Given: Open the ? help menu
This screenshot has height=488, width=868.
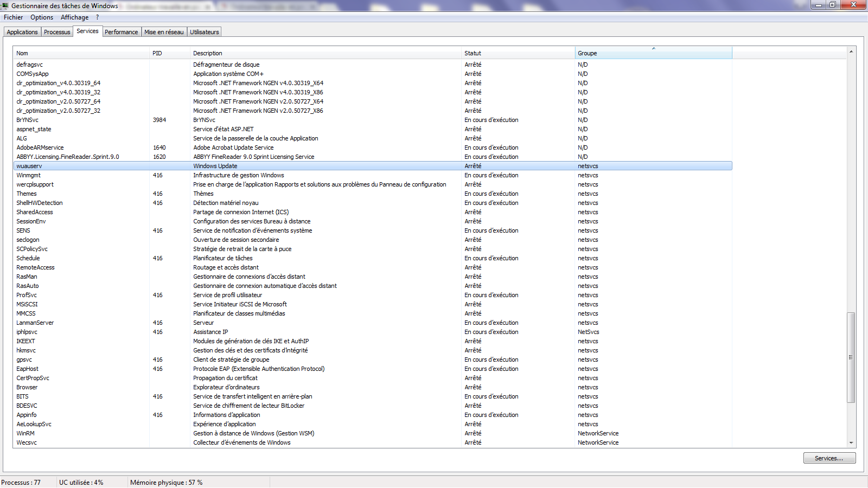Looking at the screenshot, I should pos(98,17).
